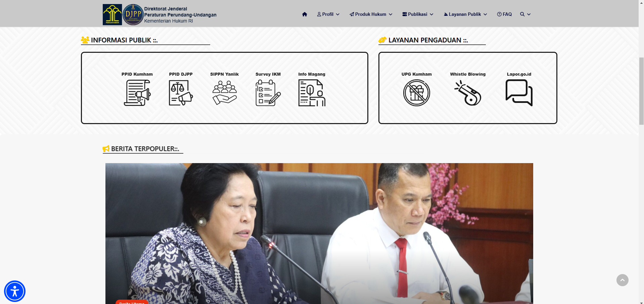Expand the Produk Hukum dropdown
This screenshot has height=304, width=644.
pyautogui.click(x=371, y=14)
